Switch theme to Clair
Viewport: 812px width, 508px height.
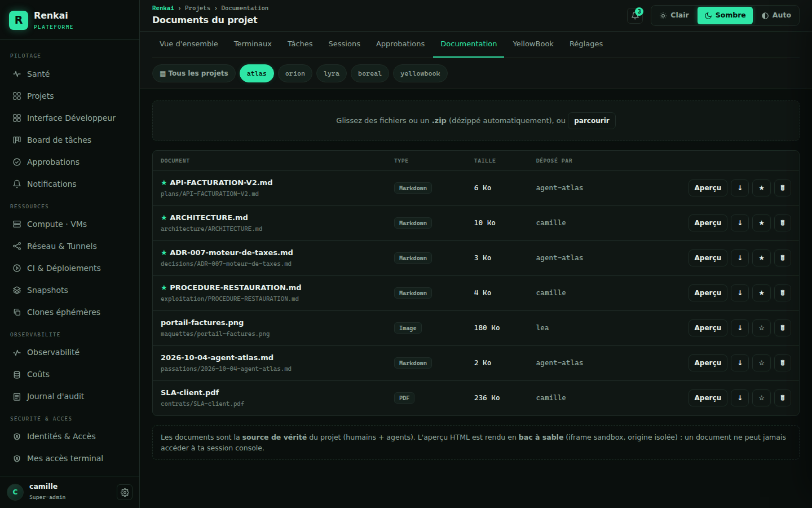[674, 15]
